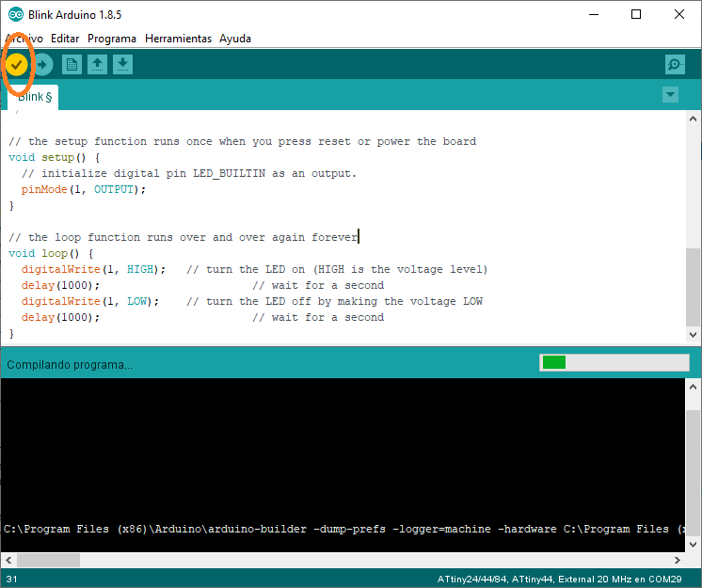Open the Archivo menu
The width and height of the screenshot is (702, 588).
(24, 39)
